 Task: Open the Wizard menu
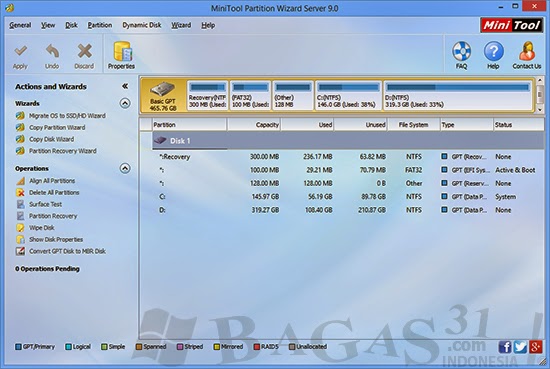click(x=181, y=25)
